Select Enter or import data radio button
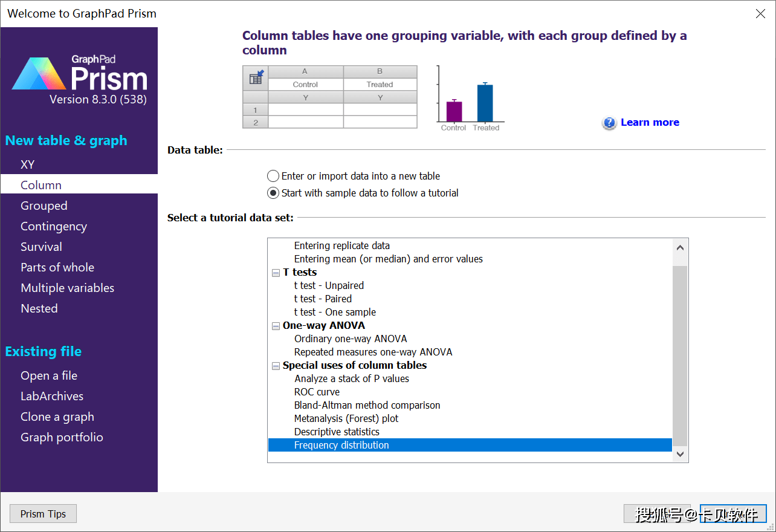Image resolution: width=776 pixels, height=532 pixels. coord(273,176)
